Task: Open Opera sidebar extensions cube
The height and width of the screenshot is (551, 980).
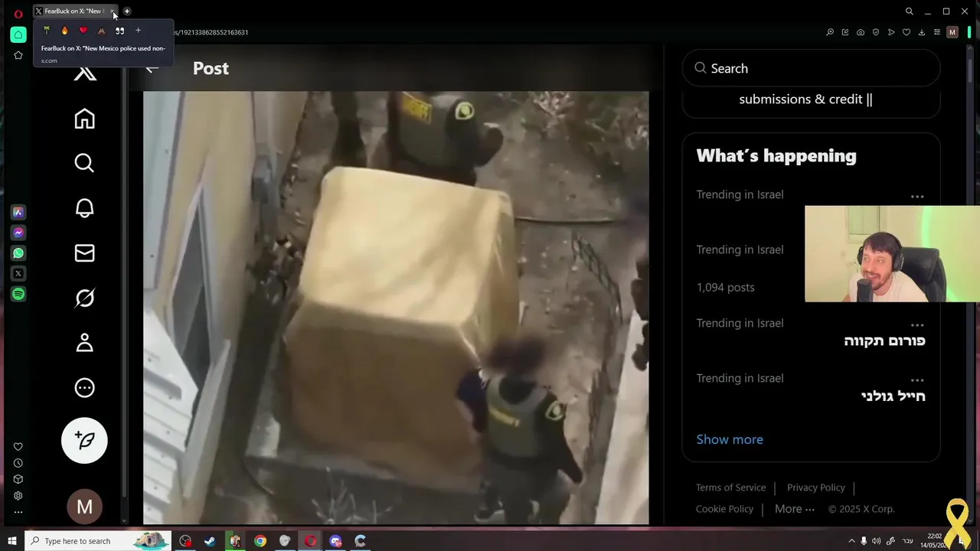Action: pyautogui.click(x=18, y=479)
